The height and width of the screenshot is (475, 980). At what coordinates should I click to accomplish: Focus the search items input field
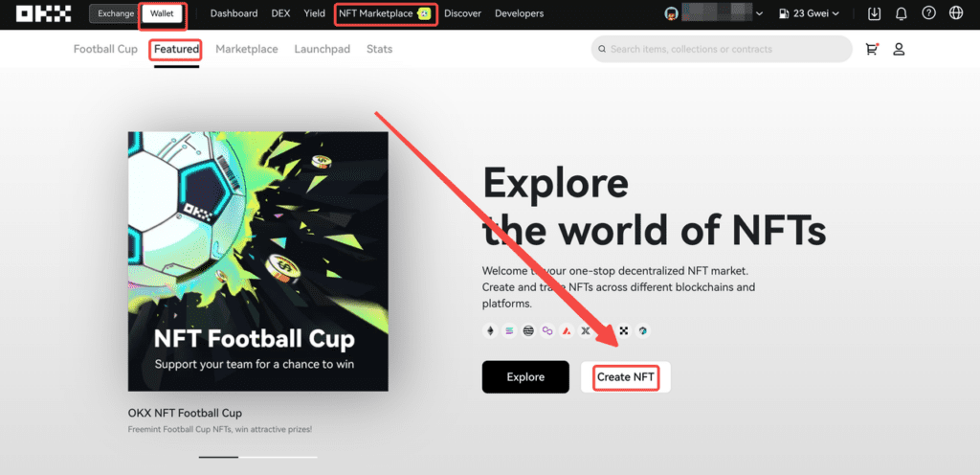pos(722,49)
